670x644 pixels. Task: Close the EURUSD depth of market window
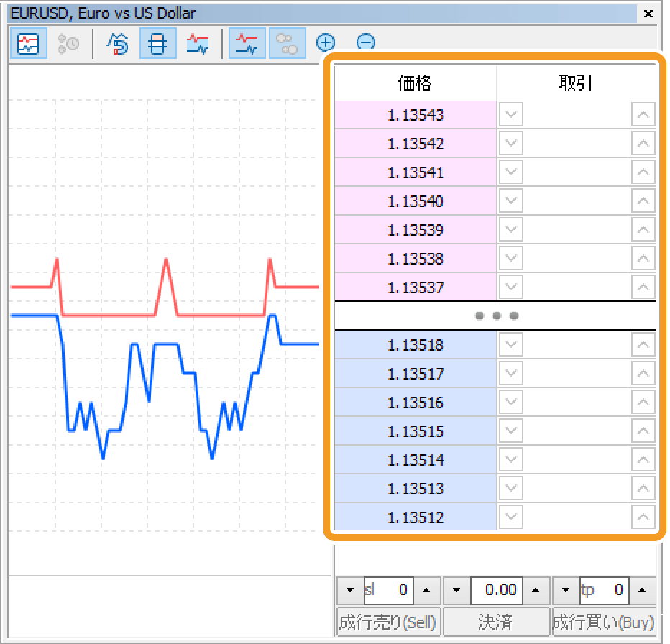click(648, 14)
